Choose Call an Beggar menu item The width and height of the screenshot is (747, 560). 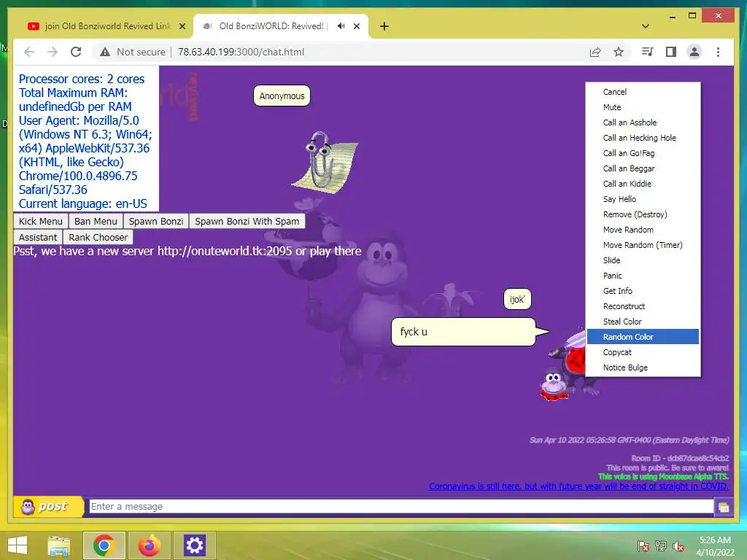[643, 168]
